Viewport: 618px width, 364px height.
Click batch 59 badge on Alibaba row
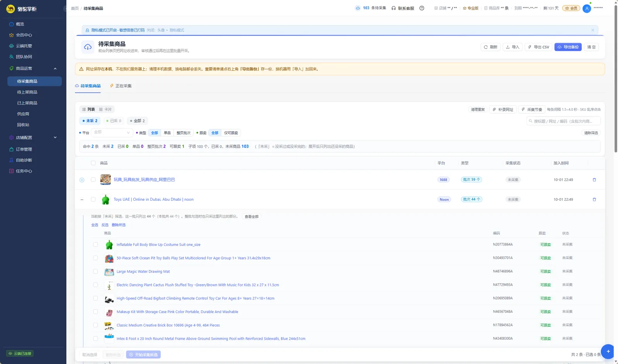472,179
